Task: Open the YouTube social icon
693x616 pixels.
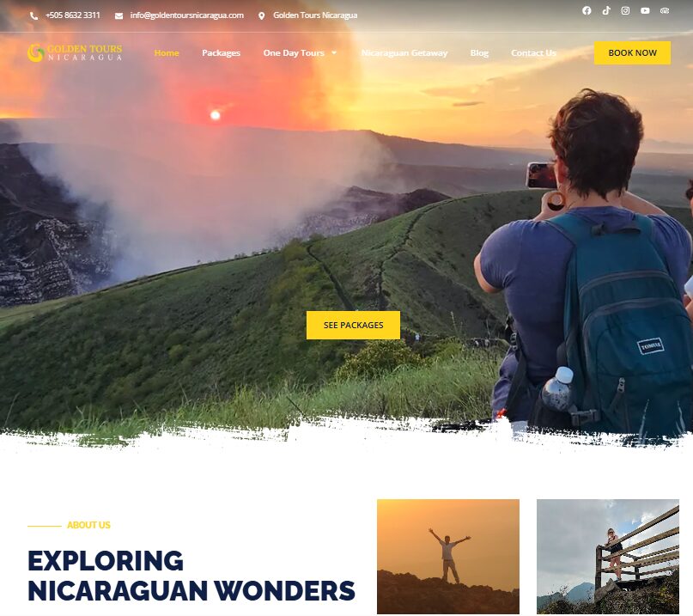Action: [645, 10]
